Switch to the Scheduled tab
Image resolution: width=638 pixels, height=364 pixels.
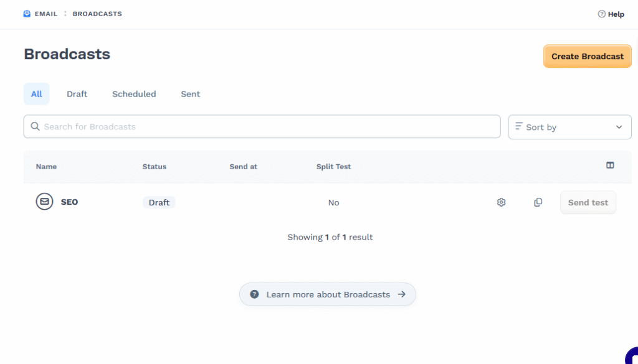pos(134,94)
